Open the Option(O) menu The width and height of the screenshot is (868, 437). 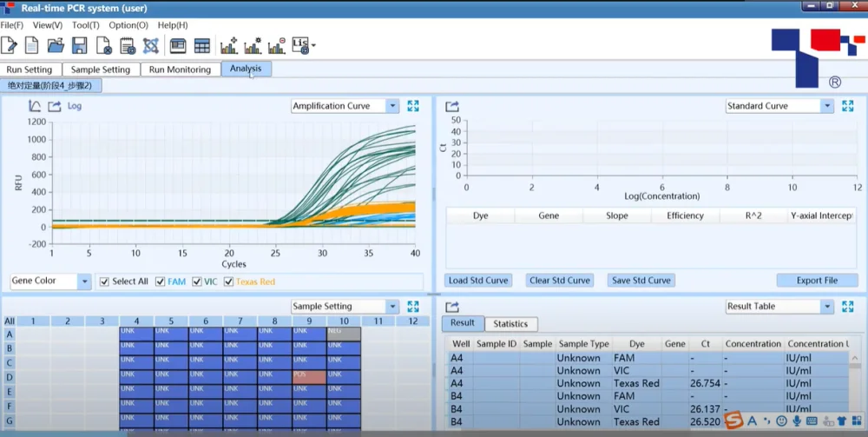[x=128, y=25]
